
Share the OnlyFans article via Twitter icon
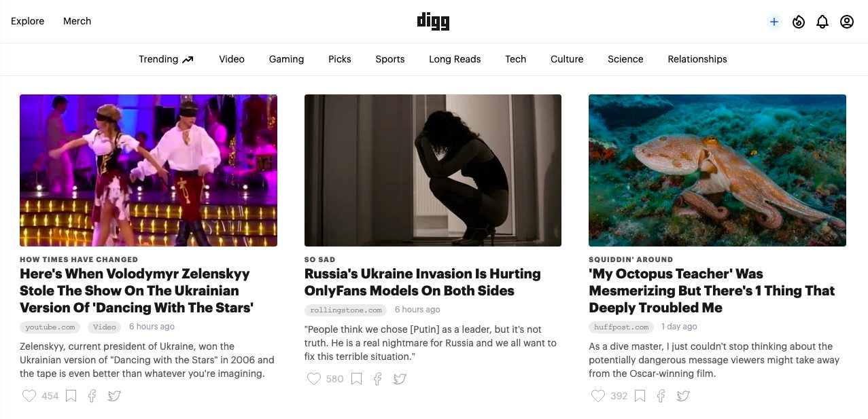(x=400, y=379)
